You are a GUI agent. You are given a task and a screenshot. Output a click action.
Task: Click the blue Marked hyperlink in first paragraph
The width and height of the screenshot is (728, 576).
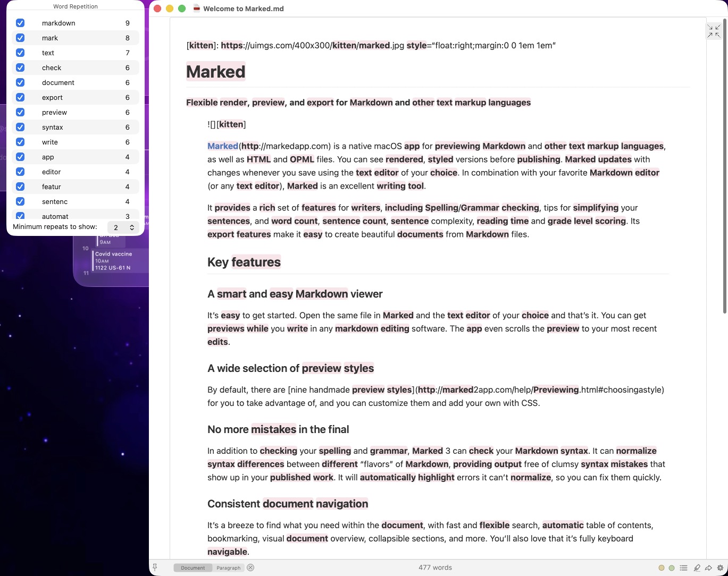tap(222, 146)
